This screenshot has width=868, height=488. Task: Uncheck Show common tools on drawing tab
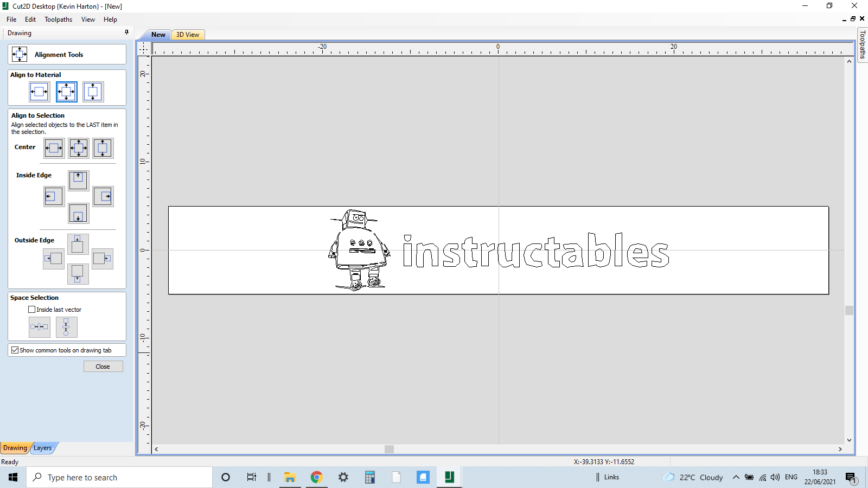point(15,350)
